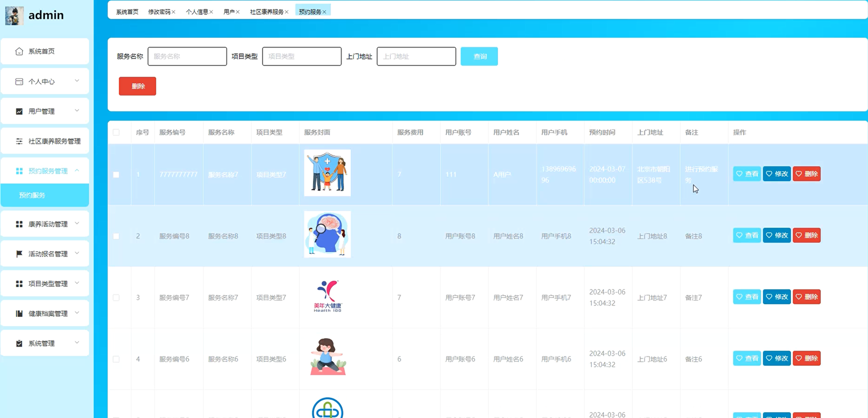
Task: View details of 服务编号7 row
Action: point(747,297)
